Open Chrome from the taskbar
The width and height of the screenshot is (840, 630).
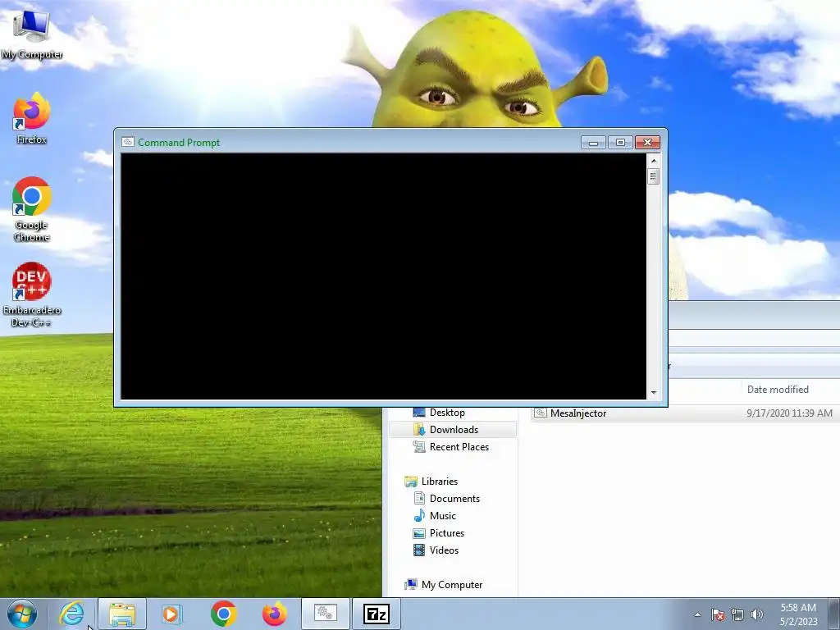[x=223, y=614]
